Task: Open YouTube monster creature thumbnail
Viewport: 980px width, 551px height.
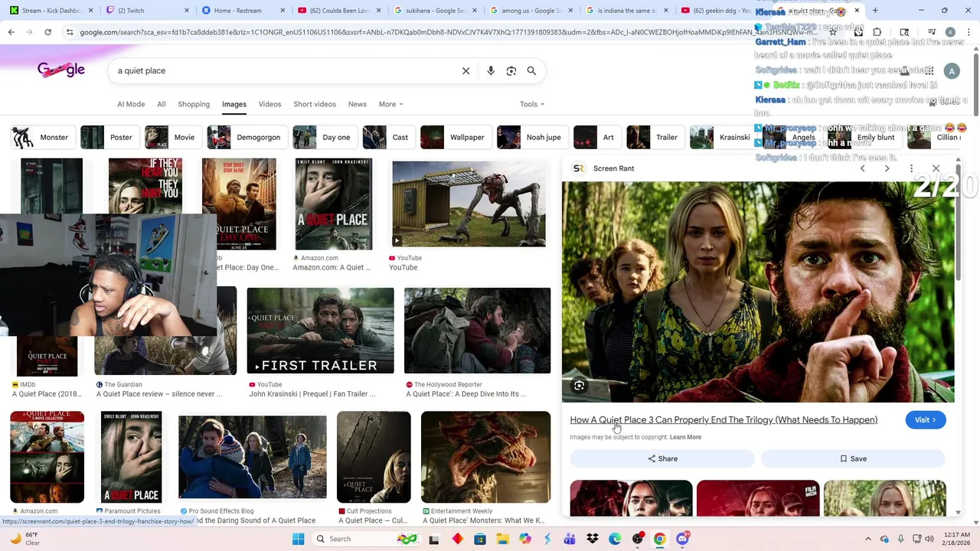Action: (x=469, y=204)
